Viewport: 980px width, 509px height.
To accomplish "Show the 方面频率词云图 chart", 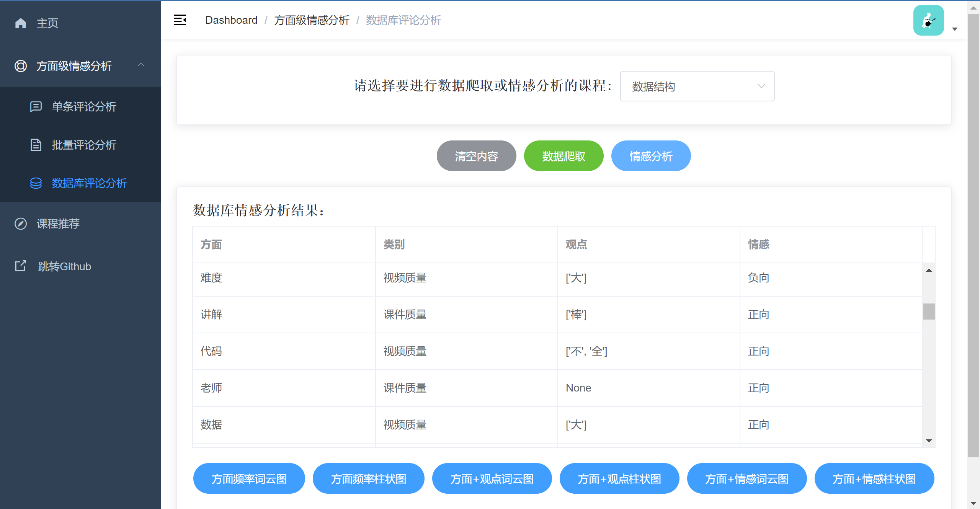I will pos(249,478).
